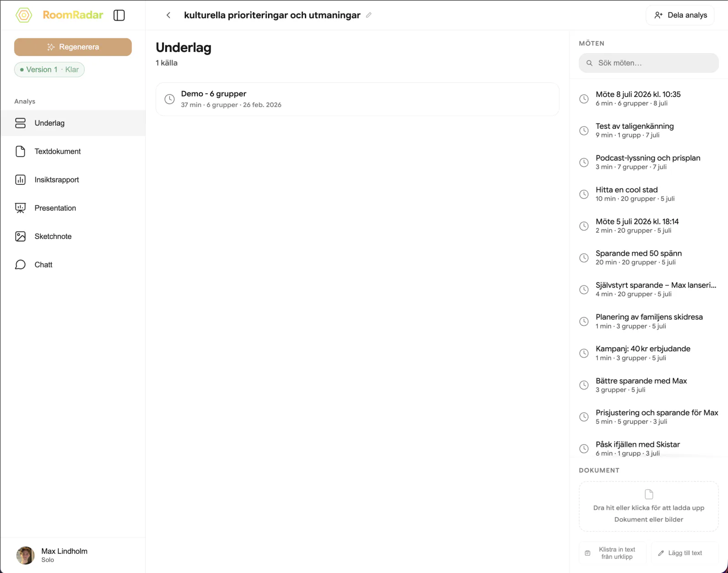
Task: Select meeting Hitta en cool stad
Action: 649,194
